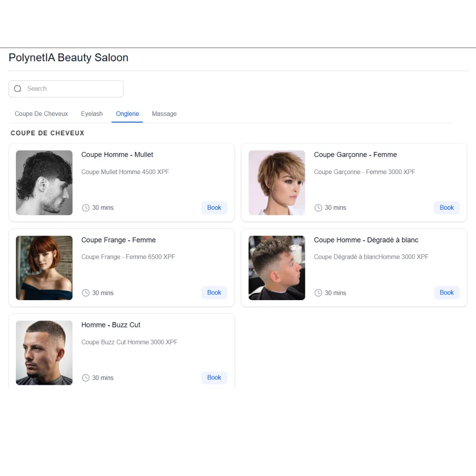Viewport: 476px width, 476px height.
Task: Click 30 mins on the Mullet card
Action: coord(103,208)
